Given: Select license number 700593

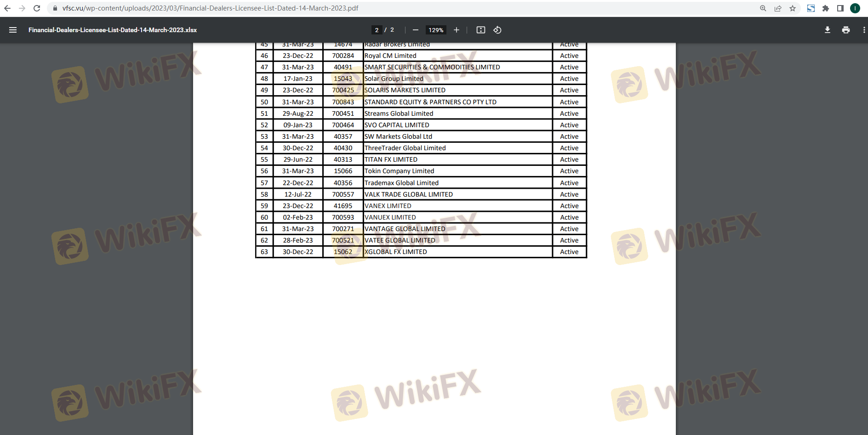Looking at the screenshot, I should (x=343, y=217).
